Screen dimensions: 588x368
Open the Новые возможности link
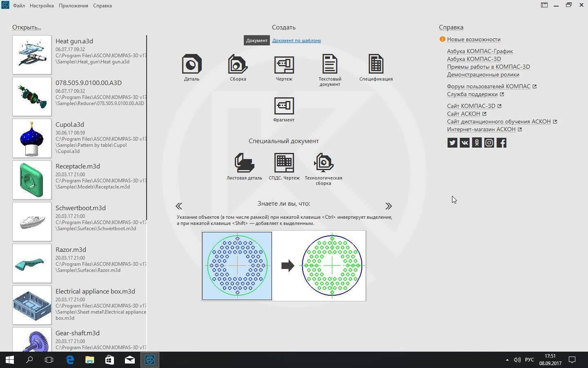pyautogui.click(x=474, y=40)
